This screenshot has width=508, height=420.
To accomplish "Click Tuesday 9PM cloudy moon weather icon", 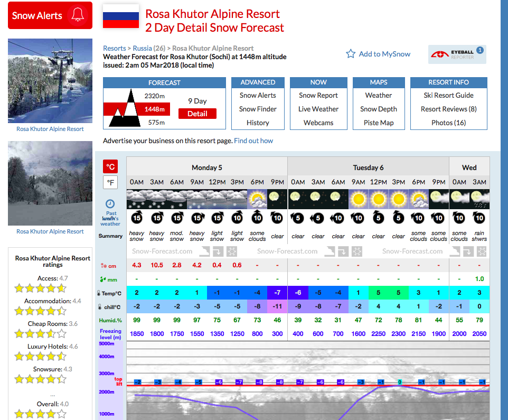I will (x=439, y=199).
